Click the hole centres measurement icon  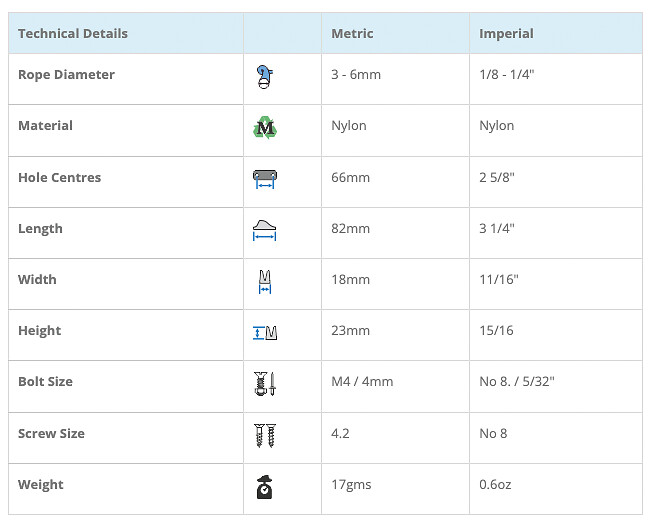(264, 179)
